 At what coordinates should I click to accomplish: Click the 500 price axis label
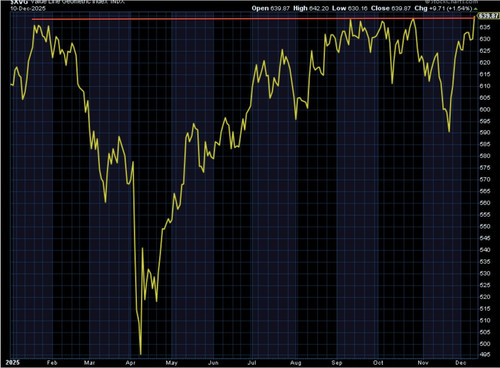coord(485,344)
